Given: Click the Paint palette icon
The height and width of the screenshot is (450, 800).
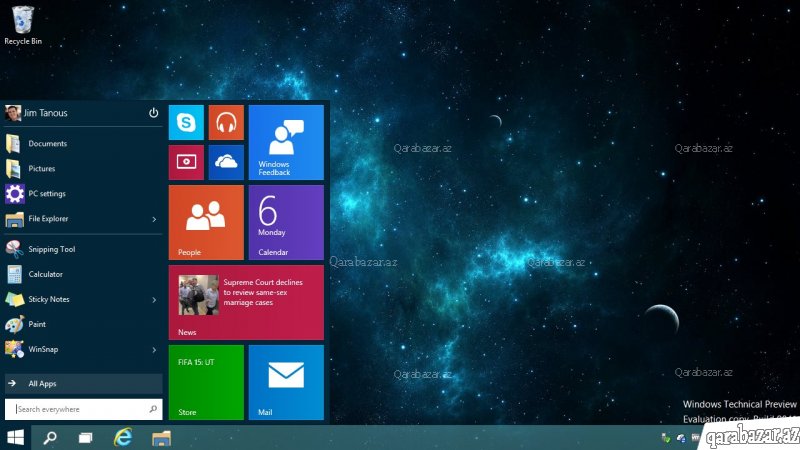Looking at the screenshot, I should pyautogui.click(x=14, y=324).
